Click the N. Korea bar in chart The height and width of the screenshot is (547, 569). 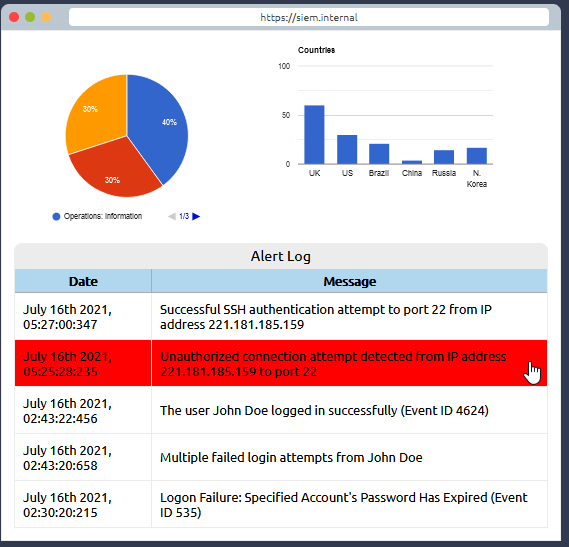coord(477,156)
